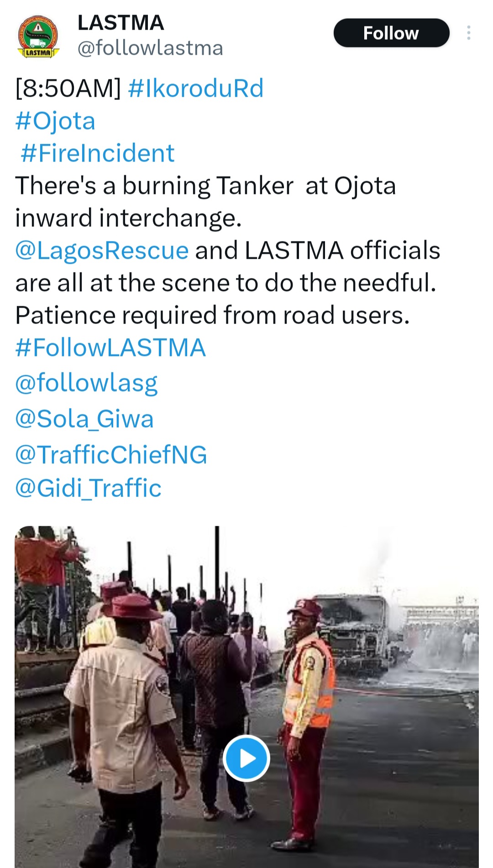
Task: Click the LASTMA display name
Action: (x=121, y=23)
